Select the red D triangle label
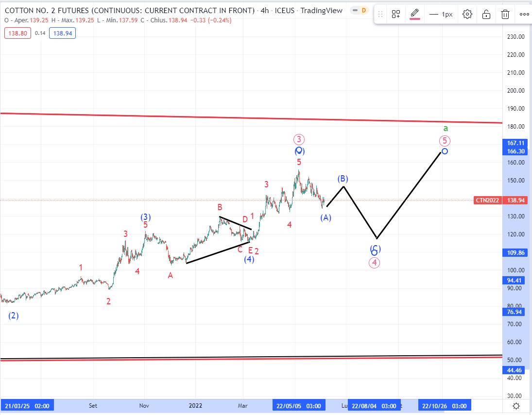Image resolution: width=532 pixels, height=415 pixels. point(245,219)
